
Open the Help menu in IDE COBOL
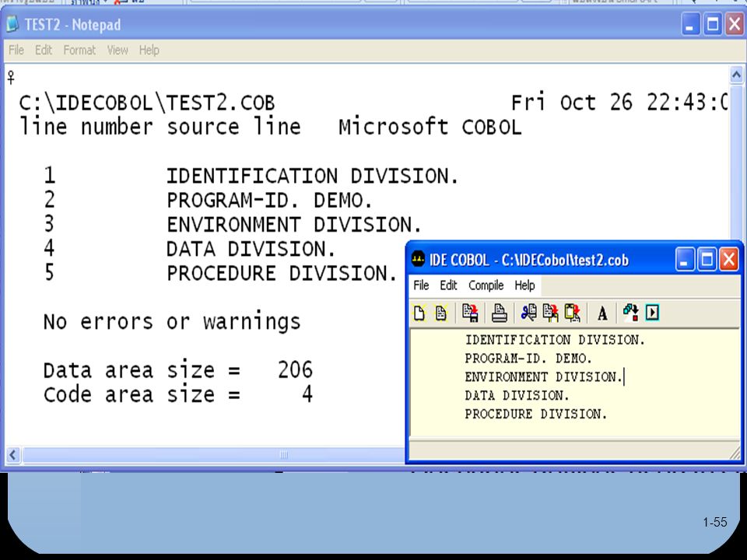tap(524, 285)
